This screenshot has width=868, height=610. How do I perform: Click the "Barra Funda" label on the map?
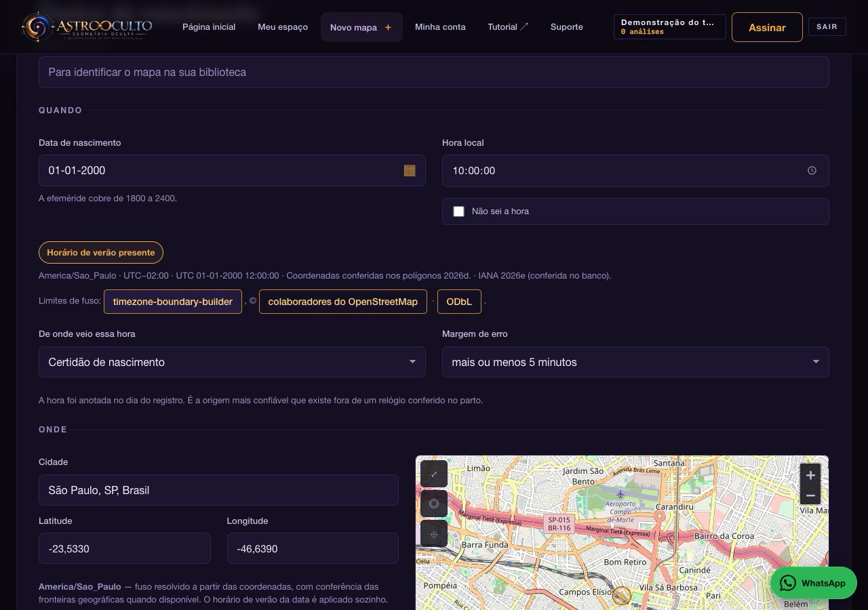(485, 544)
